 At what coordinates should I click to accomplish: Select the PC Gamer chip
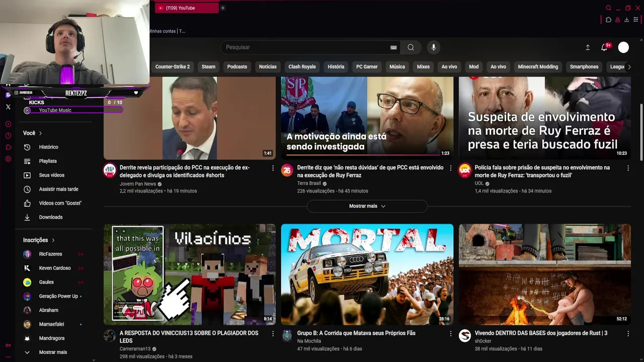click(x=367, y=67)
